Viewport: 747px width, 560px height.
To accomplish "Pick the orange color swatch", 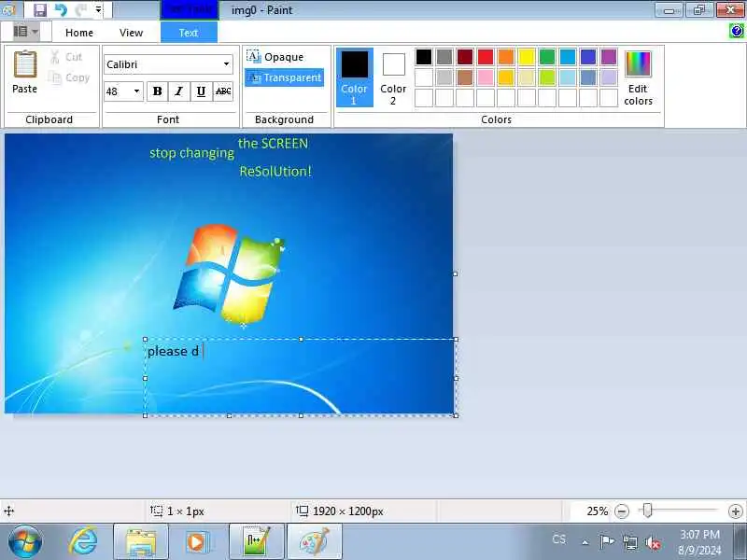I will click(506, 57).
